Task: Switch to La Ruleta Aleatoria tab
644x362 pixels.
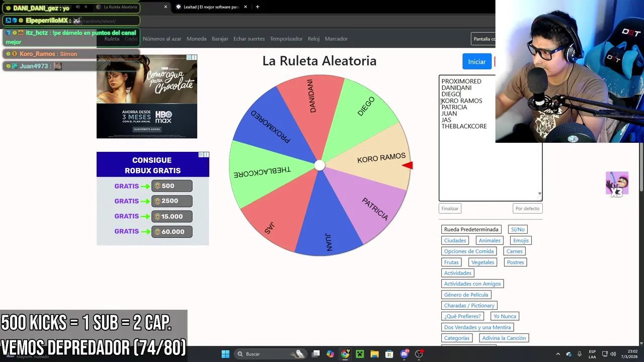Action: (120, 7)
